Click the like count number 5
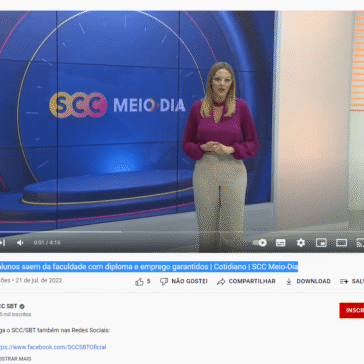This screenshot has width=364, height=364. (148, 281)
